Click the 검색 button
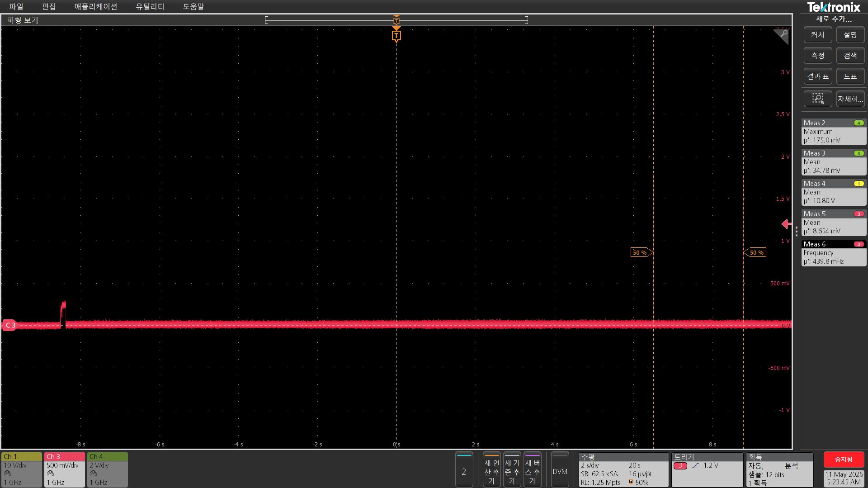868x488 pixels. [x=850, y=56]
